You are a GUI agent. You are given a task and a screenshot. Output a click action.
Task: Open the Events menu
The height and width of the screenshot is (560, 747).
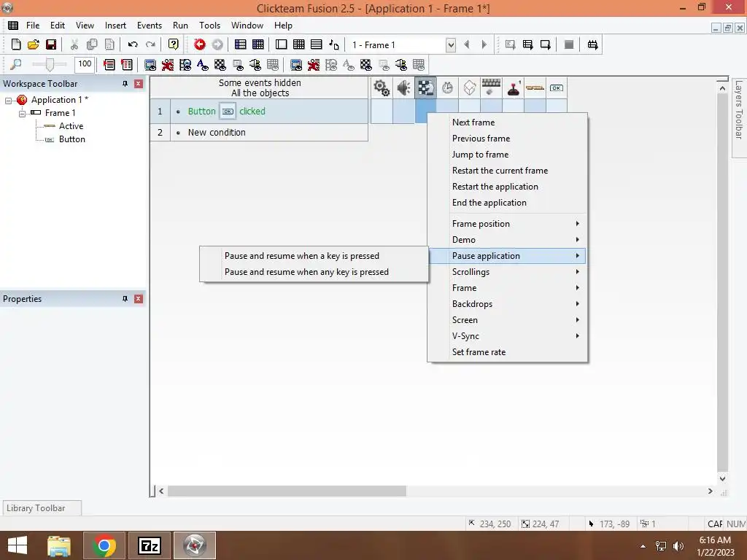click(x=149, y=26)
